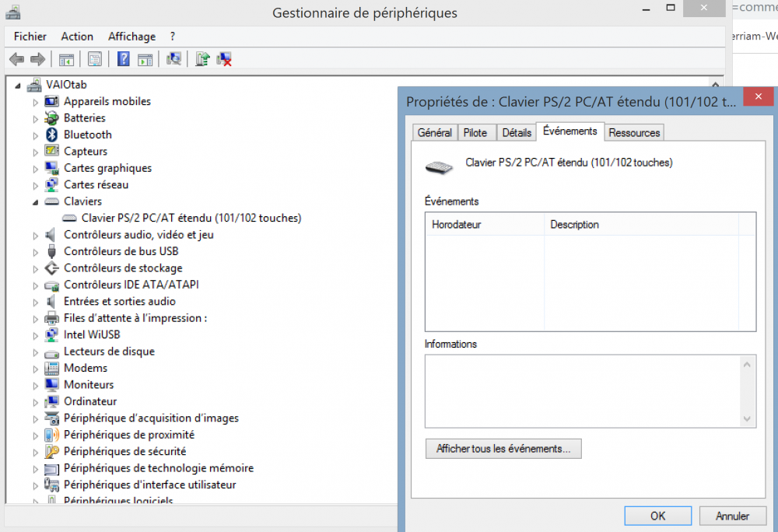
Task: Expand the Entrées et sorties audio node
Action: pyautogui.click(x=35, y=303)
